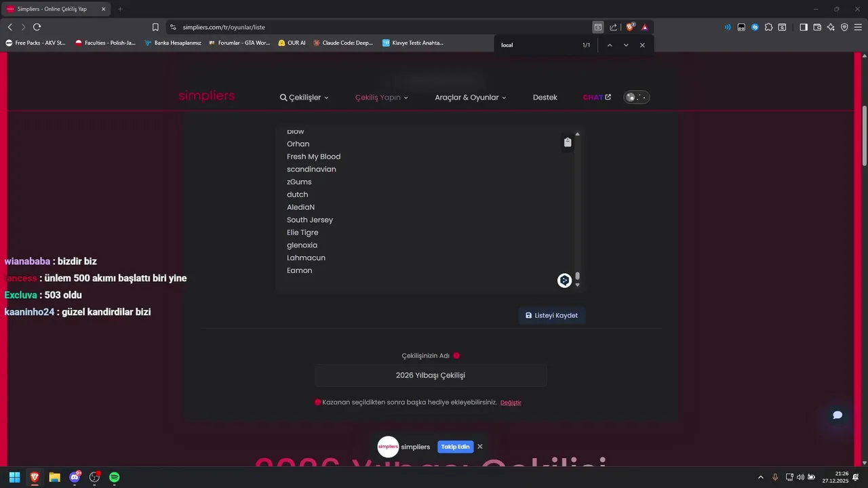Open the share page icon in address bar
This screenshot has width=868, height=488.
click(614, 27)
